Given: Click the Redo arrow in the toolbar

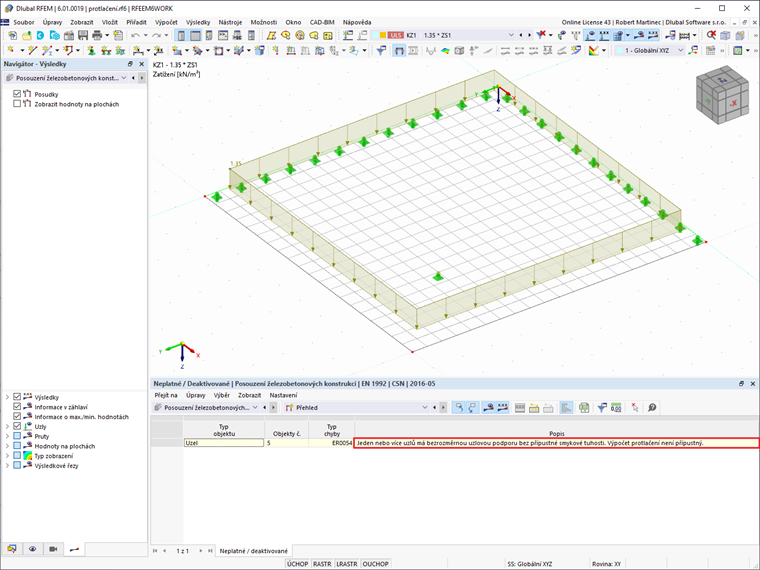Looking at the screenshot, I should pos(156,35).
